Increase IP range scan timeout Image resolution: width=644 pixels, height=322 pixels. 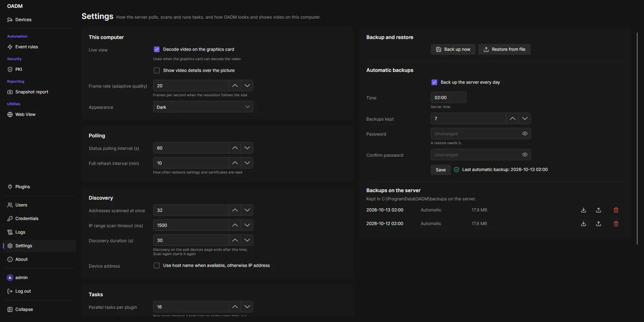pyautogui.click(x=235, y=225)
